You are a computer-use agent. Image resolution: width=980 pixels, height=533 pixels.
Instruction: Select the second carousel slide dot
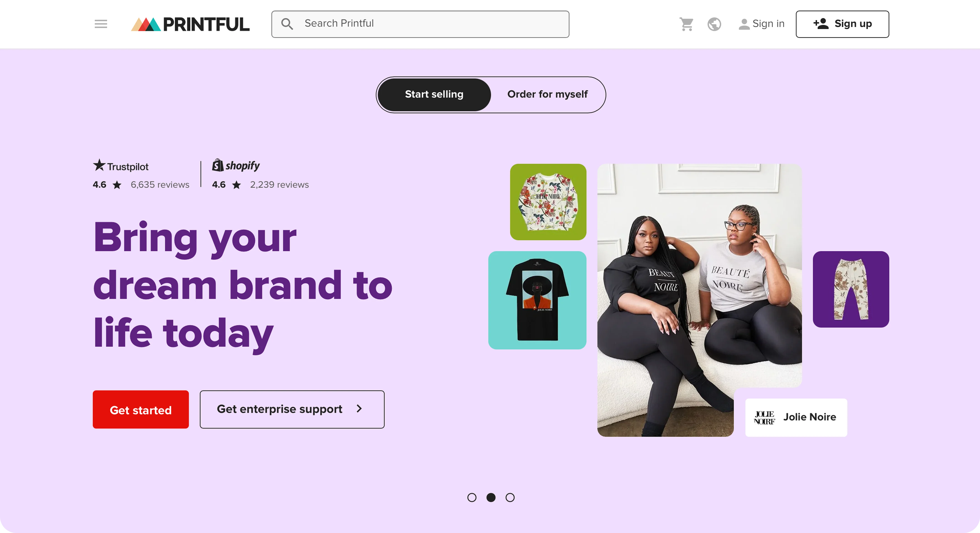click(491, 498)
